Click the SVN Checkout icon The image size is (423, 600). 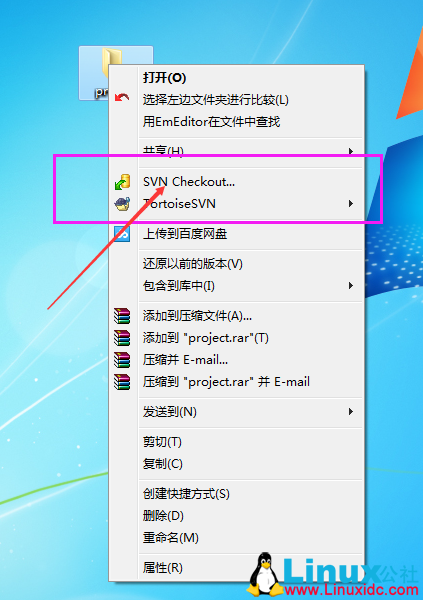tap(122, 182)
